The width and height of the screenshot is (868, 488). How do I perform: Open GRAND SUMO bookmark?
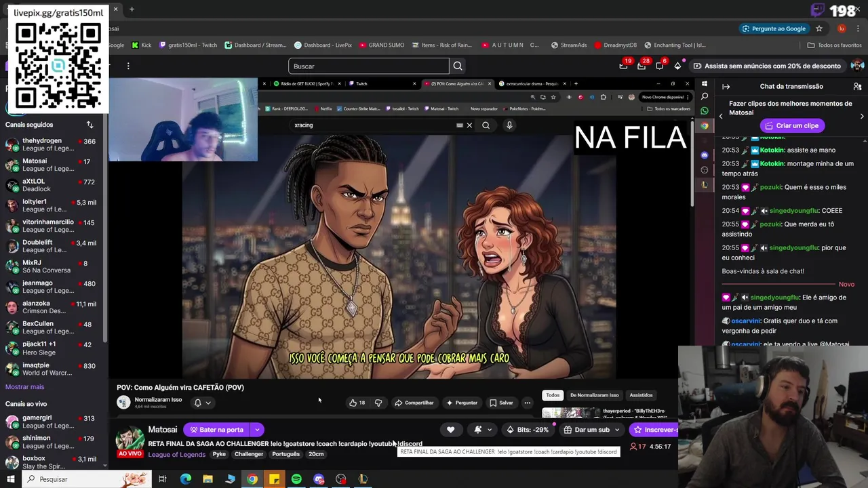click(382, 45)
